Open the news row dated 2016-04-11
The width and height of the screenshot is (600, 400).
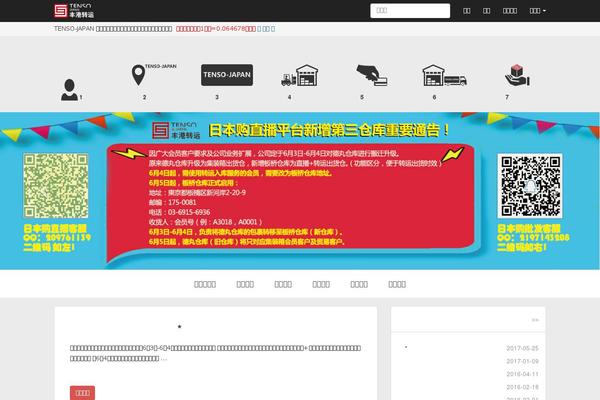[468, 374]
